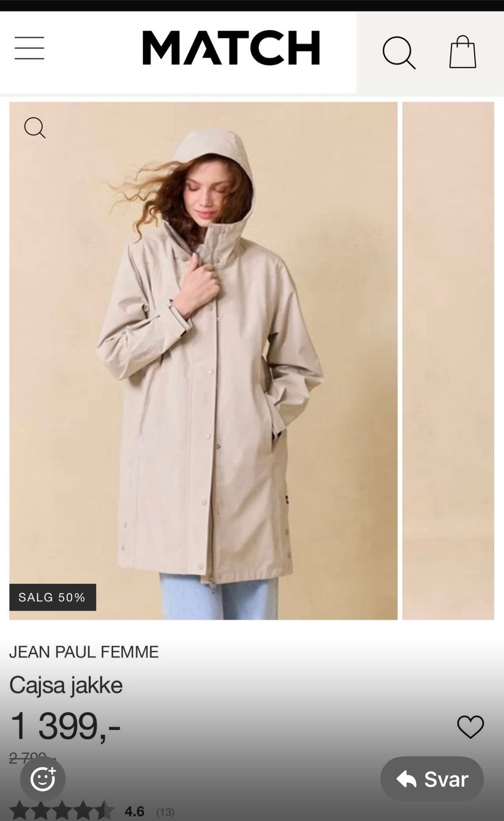Click the SALG 50% sale badge
504x821 pixels.
(x=52, y=597)
